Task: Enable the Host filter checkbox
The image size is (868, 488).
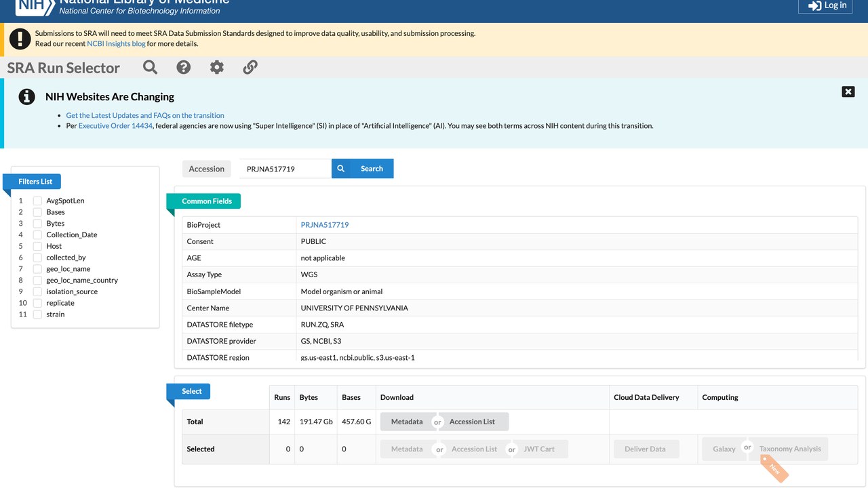Action: [38, 246]
